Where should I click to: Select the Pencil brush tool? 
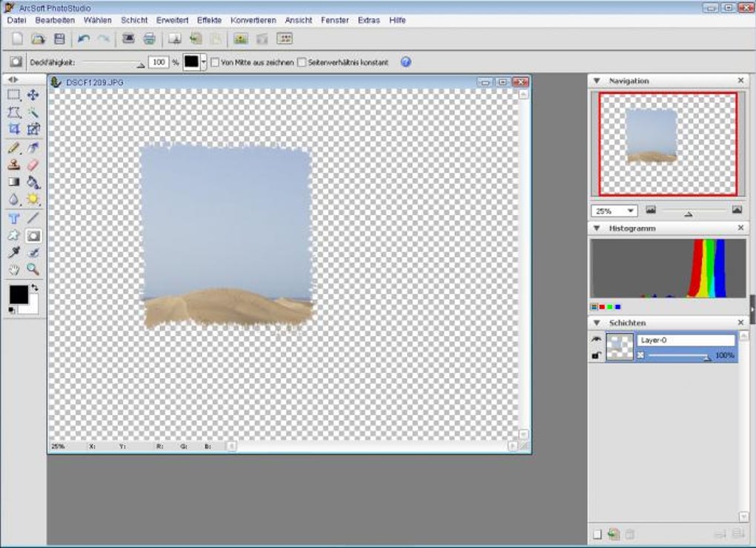click(x=14, y=148)
